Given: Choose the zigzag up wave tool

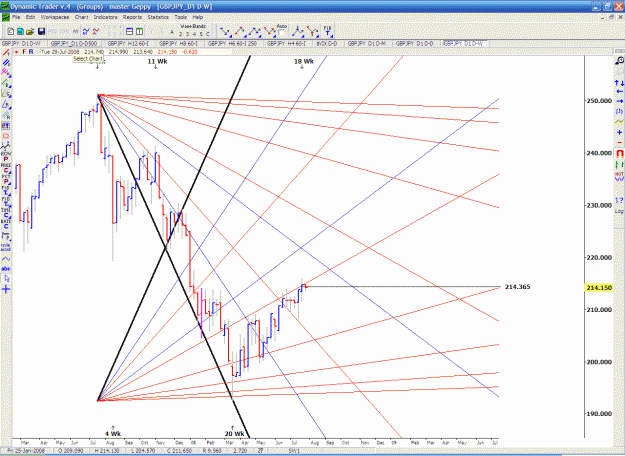Looking at the screenshot, I should coord(254,31).
